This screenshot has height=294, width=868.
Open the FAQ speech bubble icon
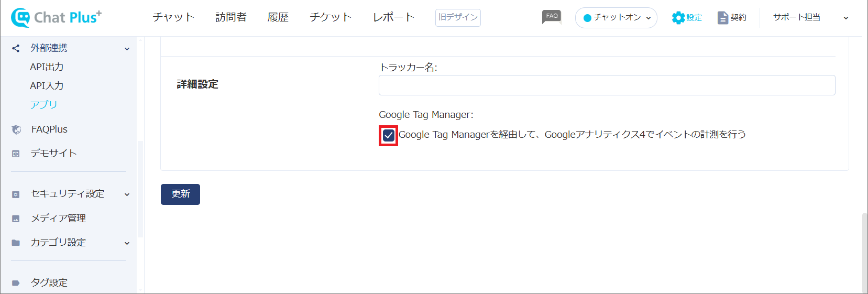(x=552, y=17)
